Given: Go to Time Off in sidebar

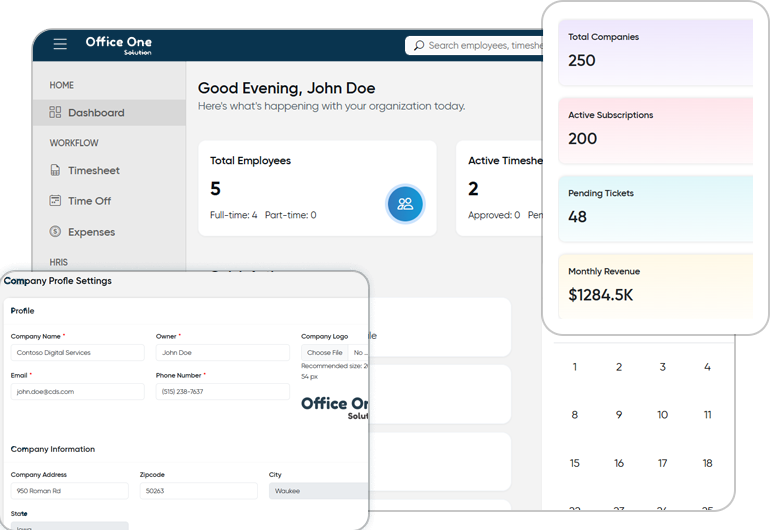Looking at the screenshot, I should [89, 201].
